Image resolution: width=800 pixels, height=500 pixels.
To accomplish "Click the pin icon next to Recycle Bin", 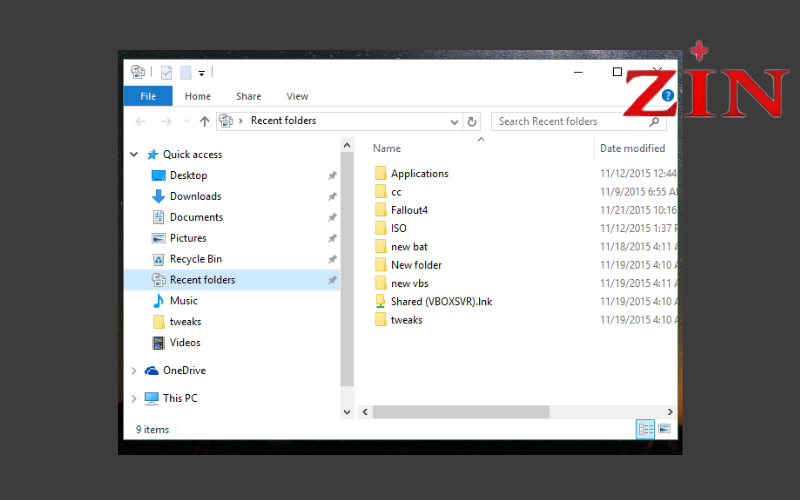I will click(332, 259).
